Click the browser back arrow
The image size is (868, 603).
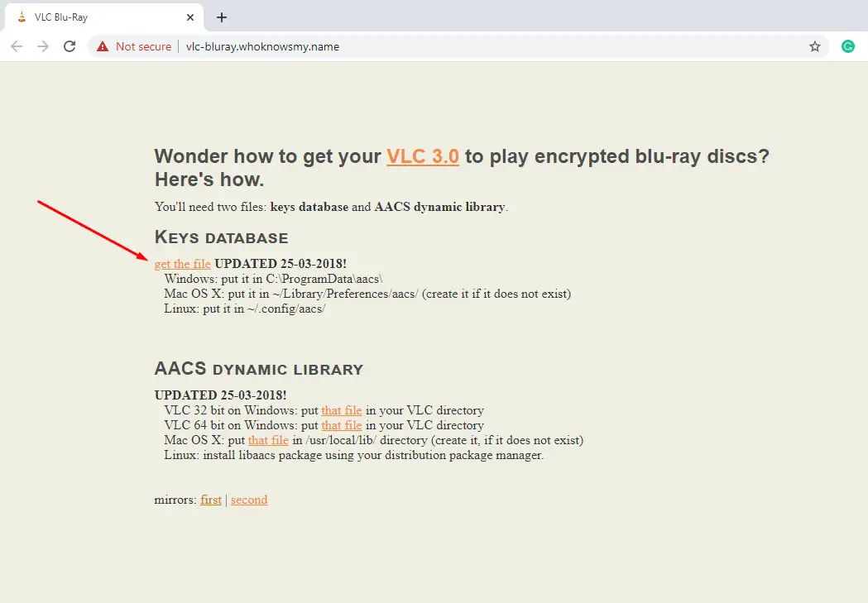point(17,46)
